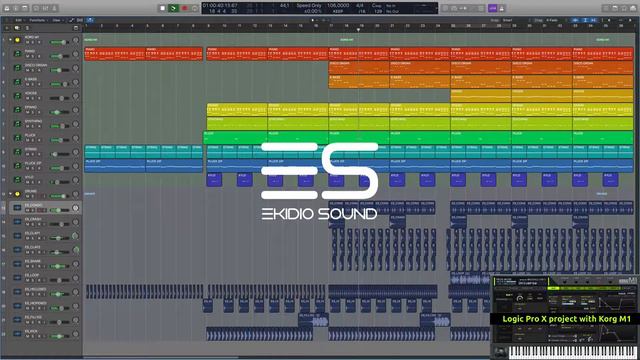Click the 4/4 time signature display
This screenshot has height=360, width=640.
pos(360,6)
